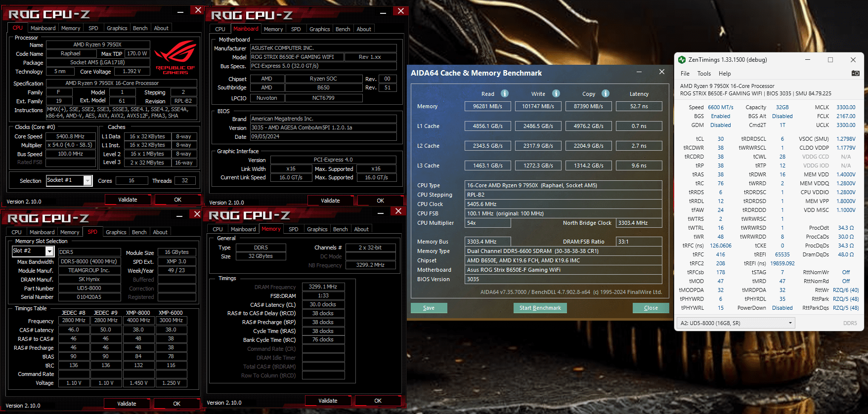868x414 pixels.
Task: Click the VSOC (SMU) value 1.2798V
Action: (846, 139)
